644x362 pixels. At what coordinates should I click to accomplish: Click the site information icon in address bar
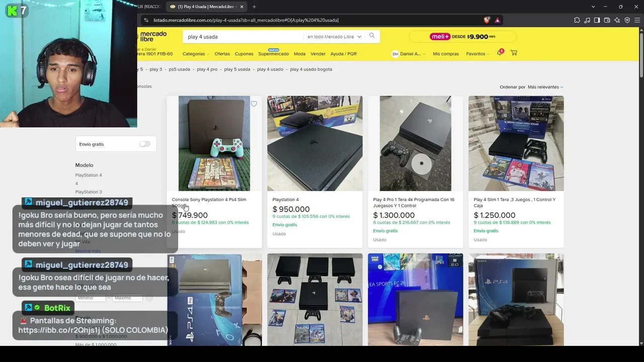pyautogui.click(x=146, y=20)
